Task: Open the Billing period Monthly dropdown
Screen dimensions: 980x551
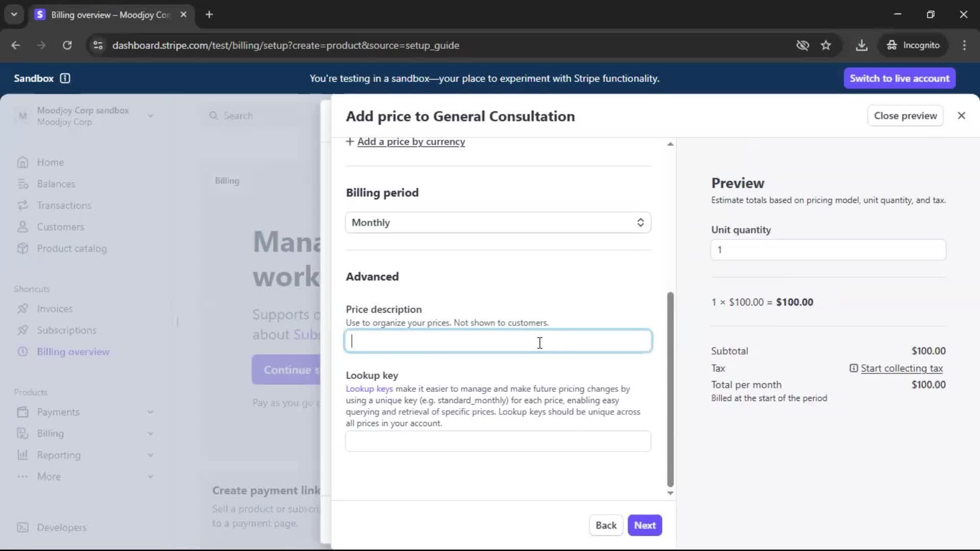Action: (498, 222)
